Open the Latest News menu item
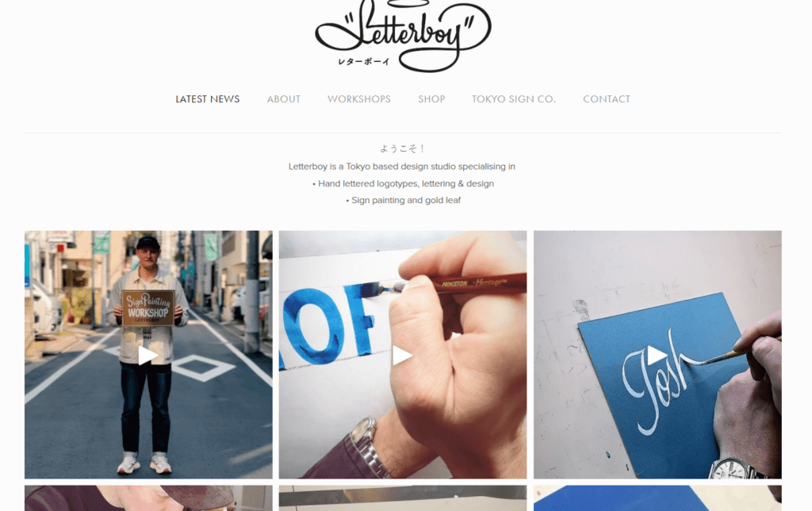812x511 pixels. coord(208,99)
